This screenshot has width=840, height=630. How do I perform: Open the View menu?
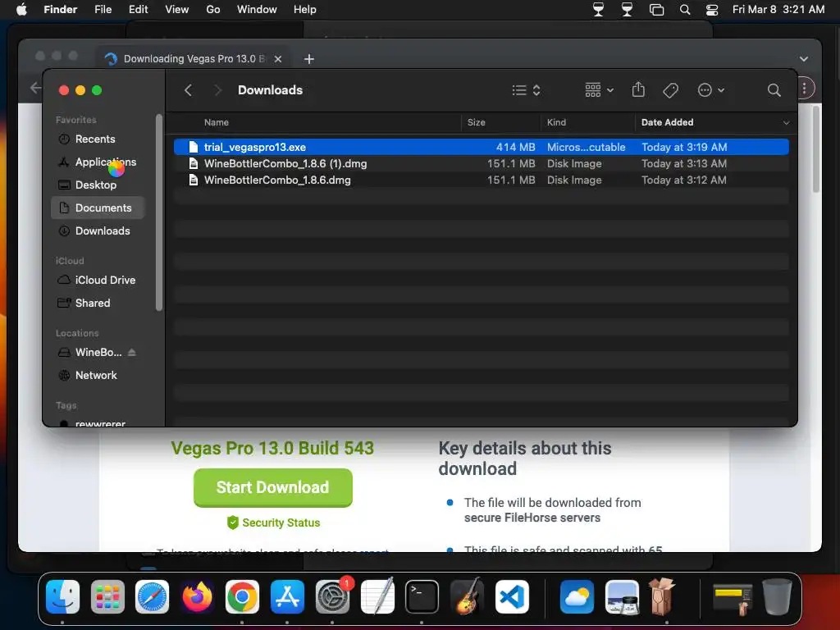point(177,9)
